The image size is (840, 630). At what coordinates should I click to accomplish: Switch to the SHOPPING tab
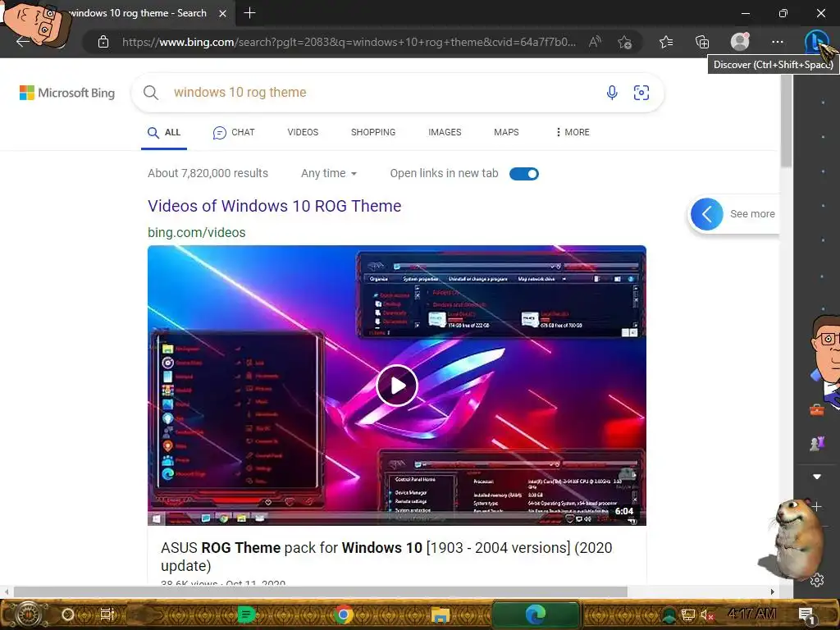(373, 132)
